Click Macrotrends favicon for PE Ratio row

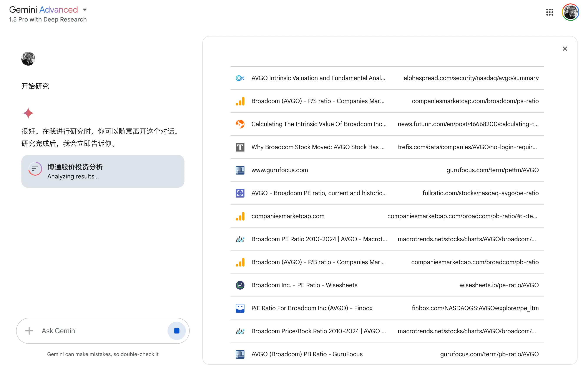pyautogui.click(x=240, y=239)
